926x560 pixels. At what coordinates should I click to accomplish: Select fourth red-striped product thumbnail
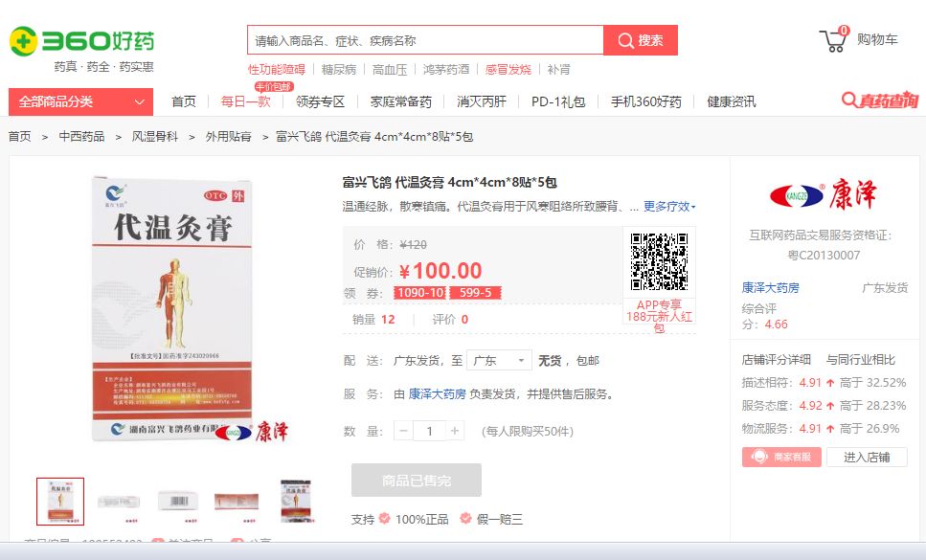(237, 502)
